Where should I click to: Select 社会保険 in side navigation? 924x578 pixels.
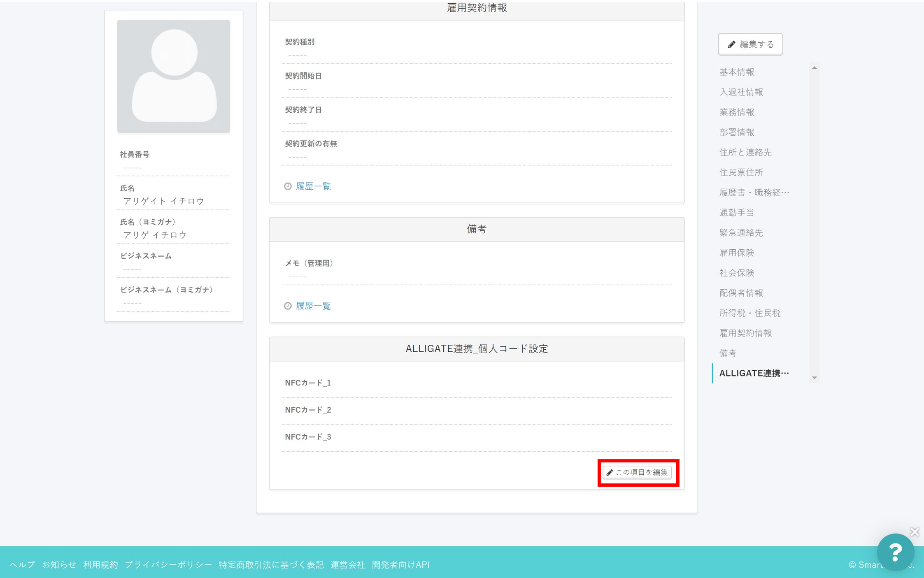737,273
